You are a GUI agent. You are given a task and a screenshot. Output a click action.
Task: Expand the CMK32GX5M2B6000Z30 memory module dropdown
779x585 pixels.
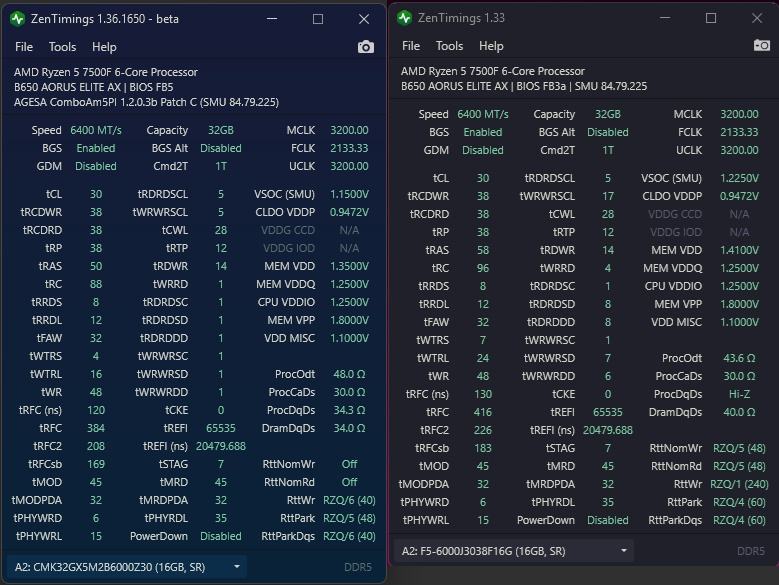coord(127,567)
